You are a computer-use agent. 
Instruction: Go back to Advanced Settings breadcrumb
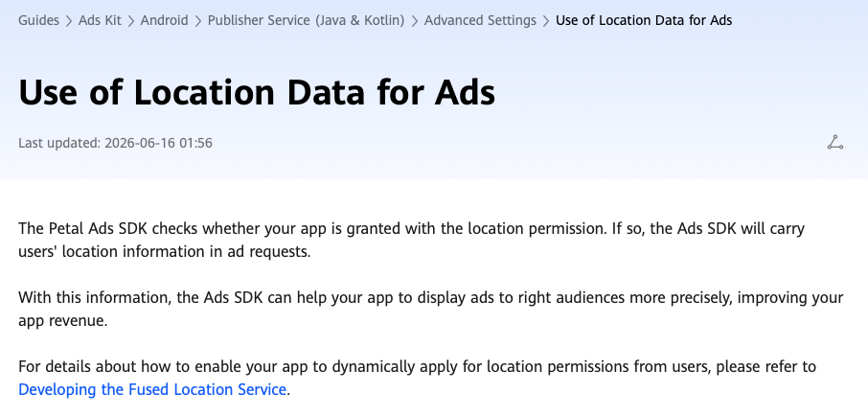[481, 20]
